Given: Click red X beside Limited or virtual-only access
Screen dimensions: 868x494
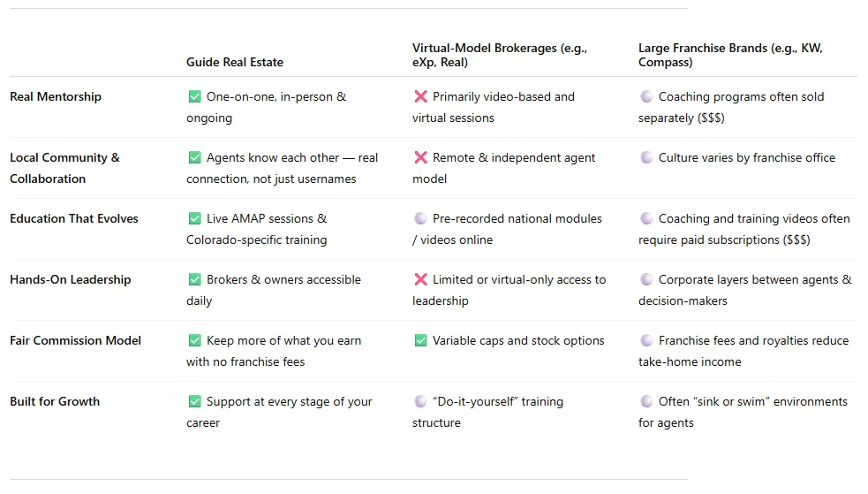Looking at the screenshot, I should click(420, 279).
